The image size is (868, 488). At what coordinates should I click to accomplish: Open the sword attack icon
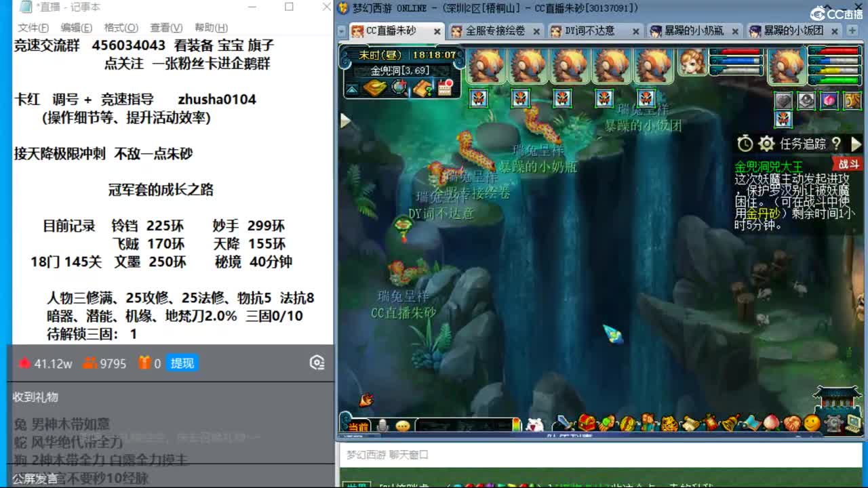click(564, 423)
